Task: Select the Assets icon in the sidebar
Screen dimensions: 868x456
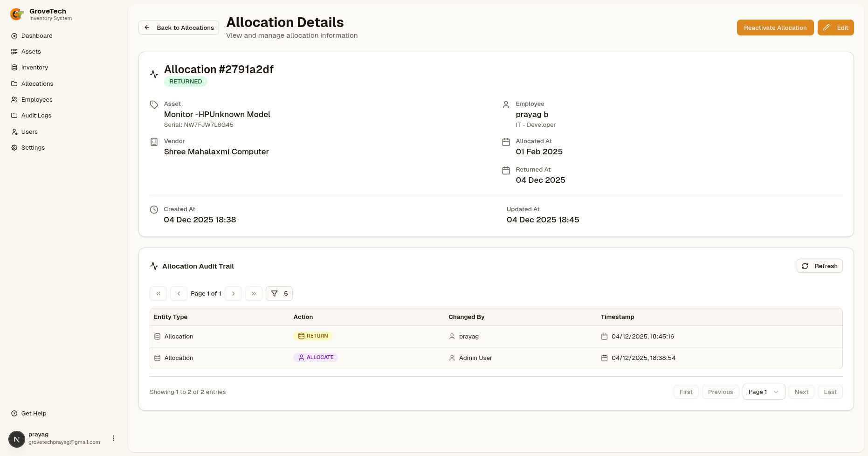Action: coord(14,51)
